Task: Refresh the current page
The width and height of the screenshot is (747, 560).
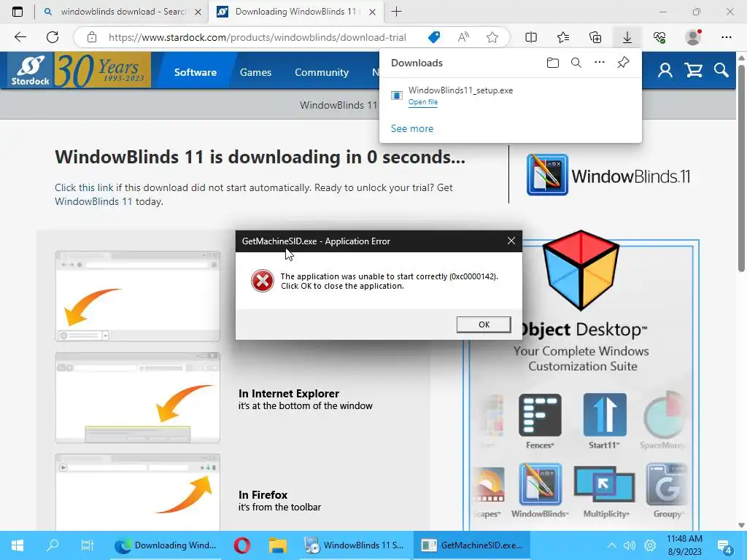Action: [x=53, y=37]
